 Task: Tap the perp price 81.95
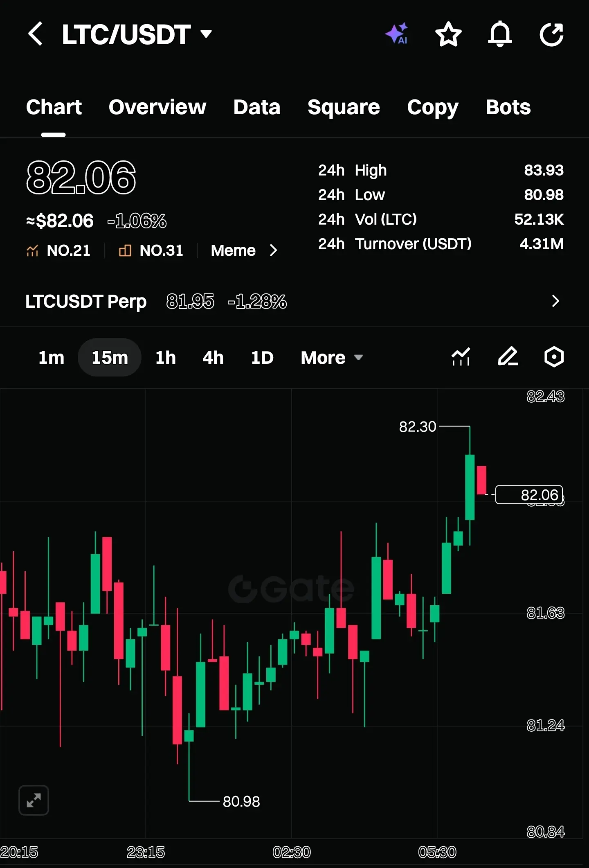coord(190,302)
